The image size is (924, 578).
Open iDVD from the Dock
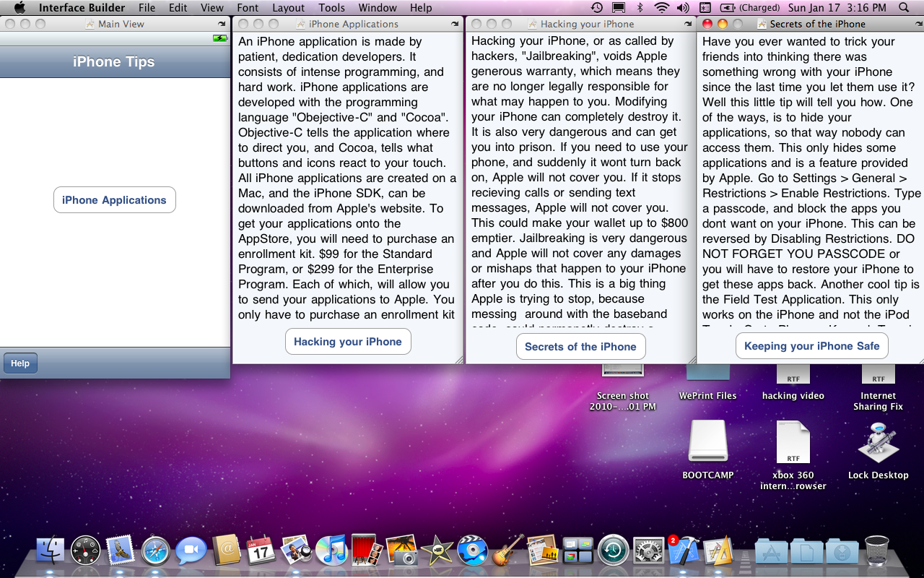[472, 551]
